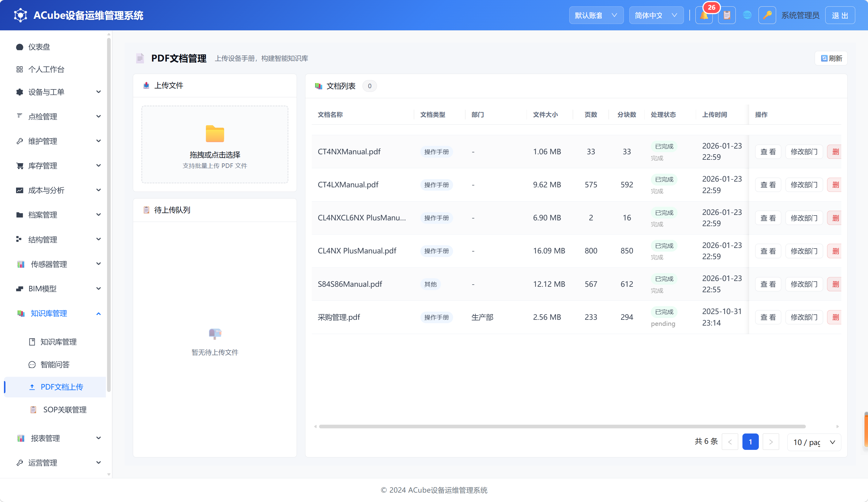Open the notification bell icon
This screenshot has width=868, height=502.
point(704,15)
